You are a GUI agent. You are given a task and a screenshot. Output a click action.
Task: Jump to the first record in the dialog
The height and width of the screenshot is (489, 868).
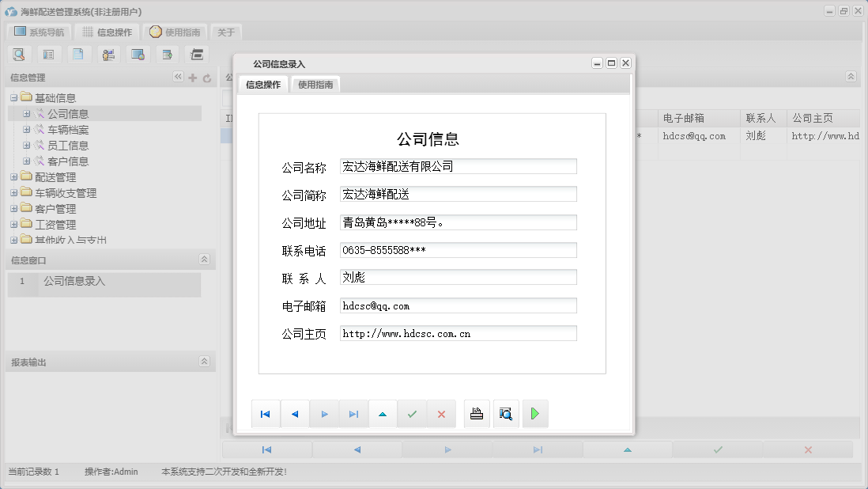(x=266, y=413)
